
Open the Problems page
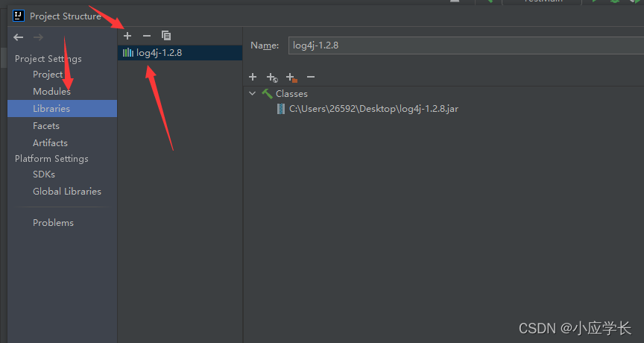[x=53, y=223]
